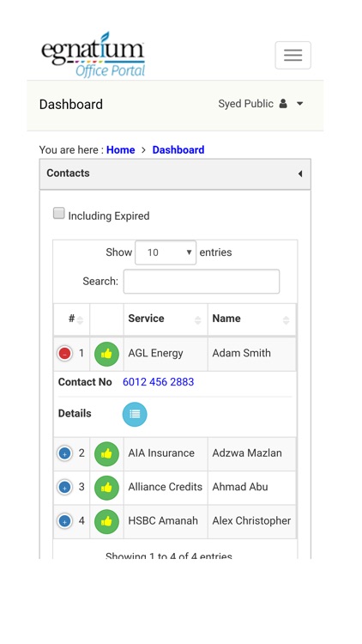Screen dimensions: 362x644
Task: Open the Show entries dropdown
Action: 166,252
